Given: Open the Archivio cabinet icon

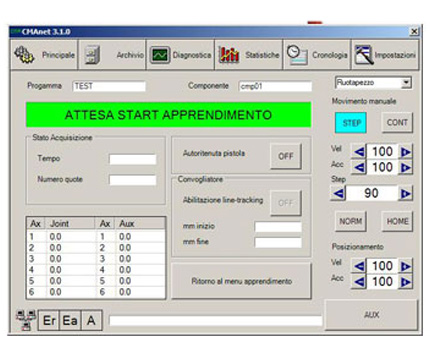Looking at the screenshot, I should [x=92, y=55].
